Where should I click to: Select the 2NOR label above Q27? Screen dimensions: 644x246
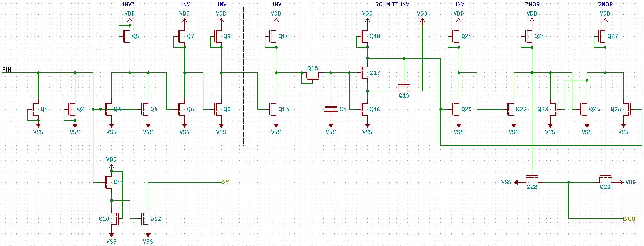[x=605, y=4]
